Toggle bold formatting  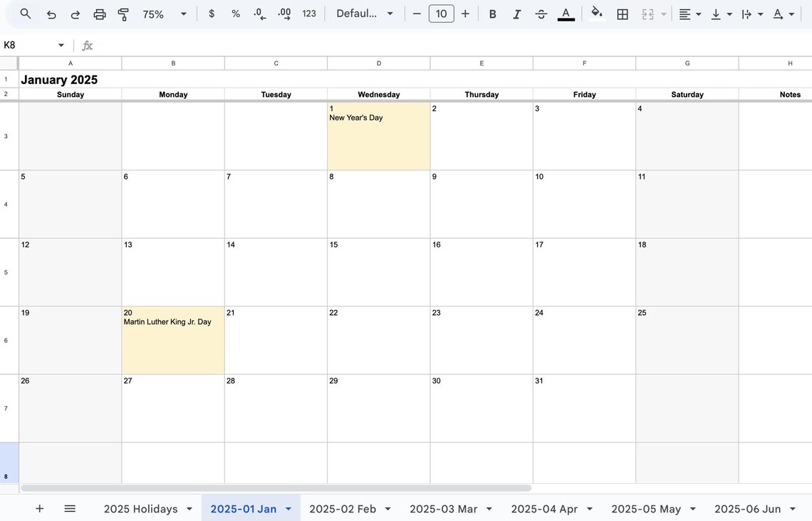pyautogui.click(x=492, y=14)
